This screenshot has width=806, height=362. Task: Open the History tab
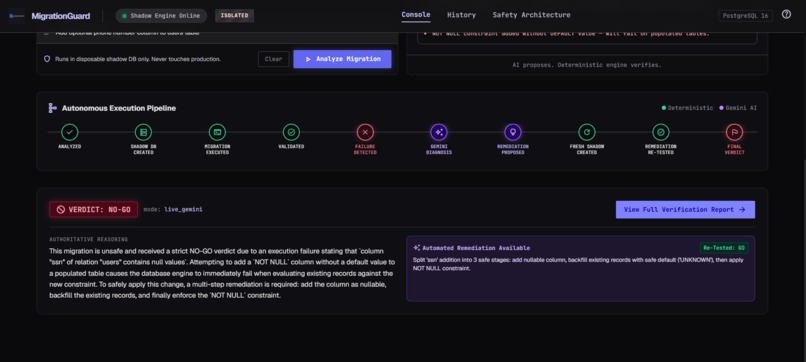[461, 15]
